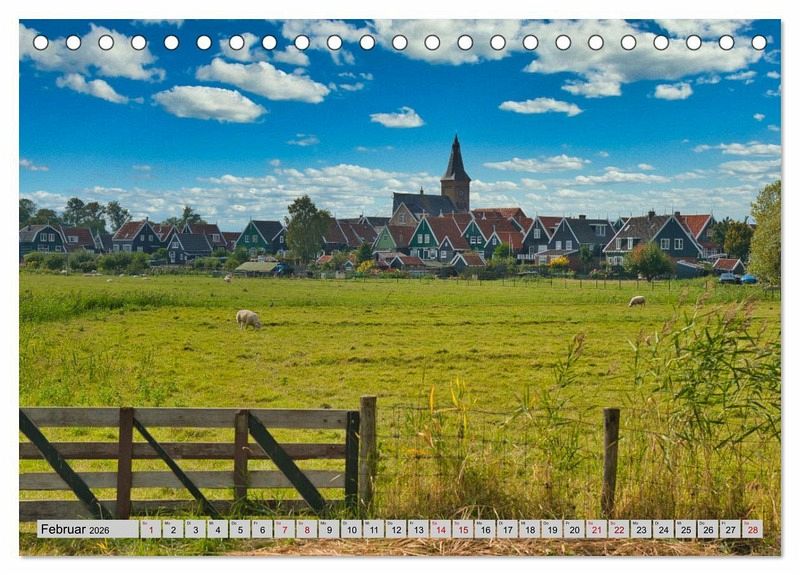Select day 17 in the calendar strip
800x575 pixels.
507,529
